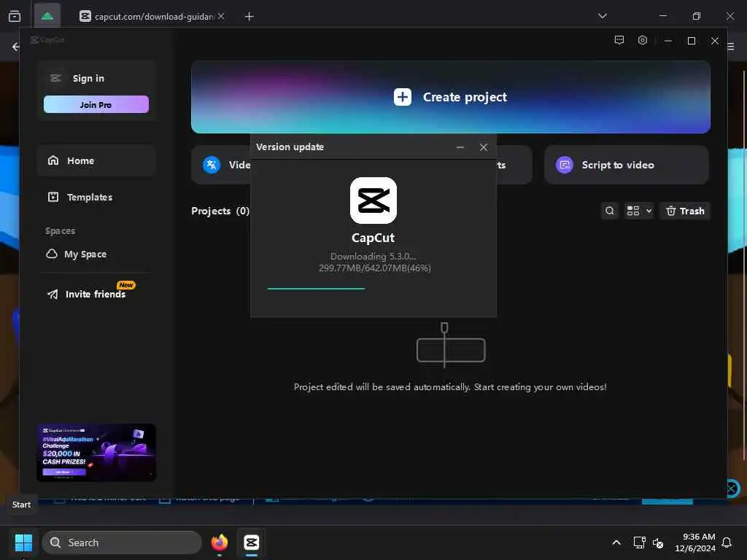Image resolution: width=747 pixels, height=560 pixels.
Task: Open the Windows Start menu
Action: 23,542
